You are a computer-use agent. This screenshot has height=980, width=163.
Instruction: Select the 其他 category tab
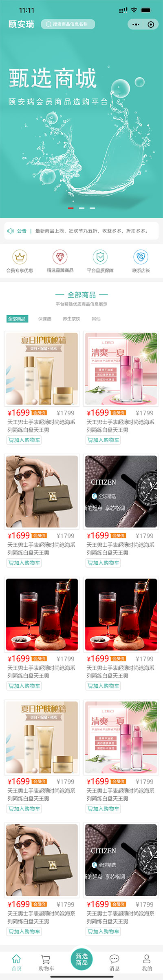96,319
